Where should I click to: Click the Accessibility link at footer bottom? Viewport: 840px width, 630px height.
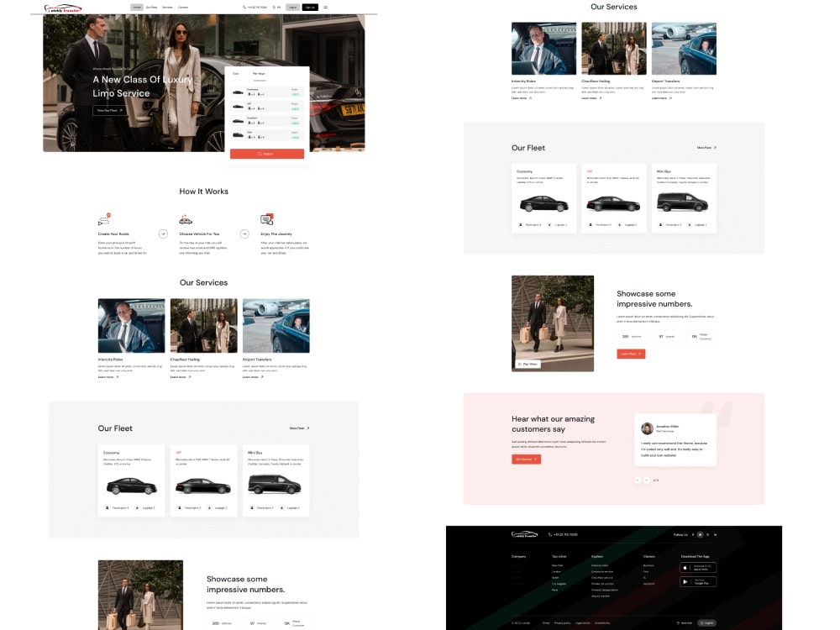[x=602, y=623]
